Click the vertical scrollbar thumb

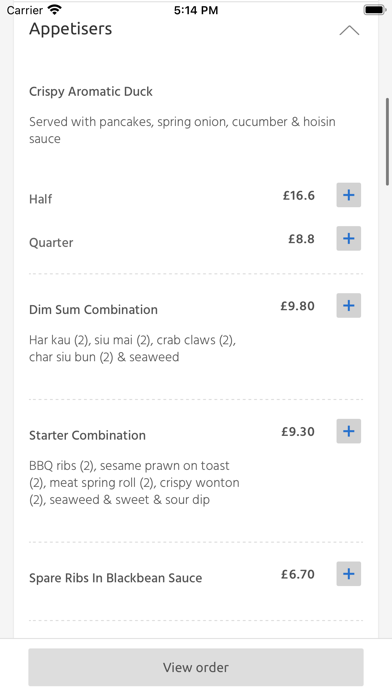click(388, 142)
